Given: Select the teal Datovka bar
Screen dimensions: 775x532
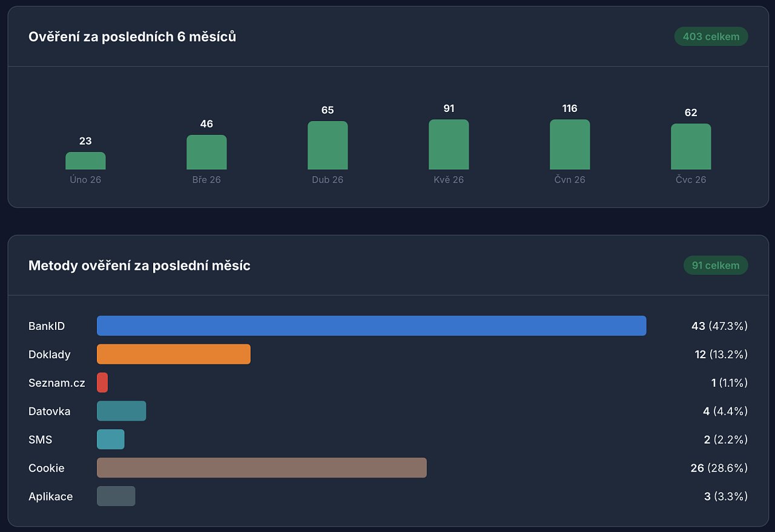Looking at the screenshot, I should pos(121,411).
